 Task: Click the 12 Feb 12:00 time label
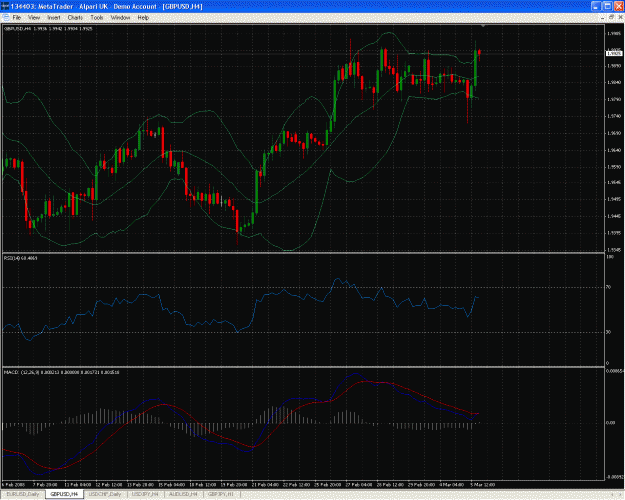pos(109,485)
